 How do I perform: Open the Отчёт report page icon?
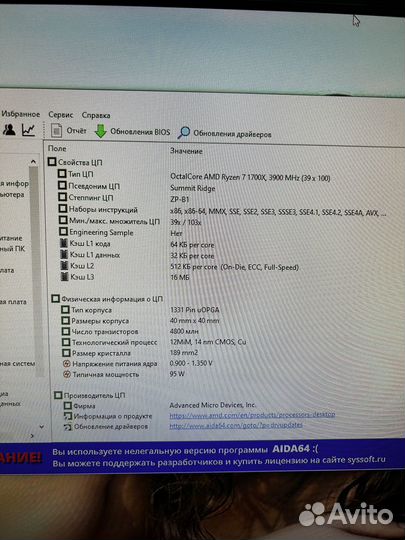(x=56, y=131)
